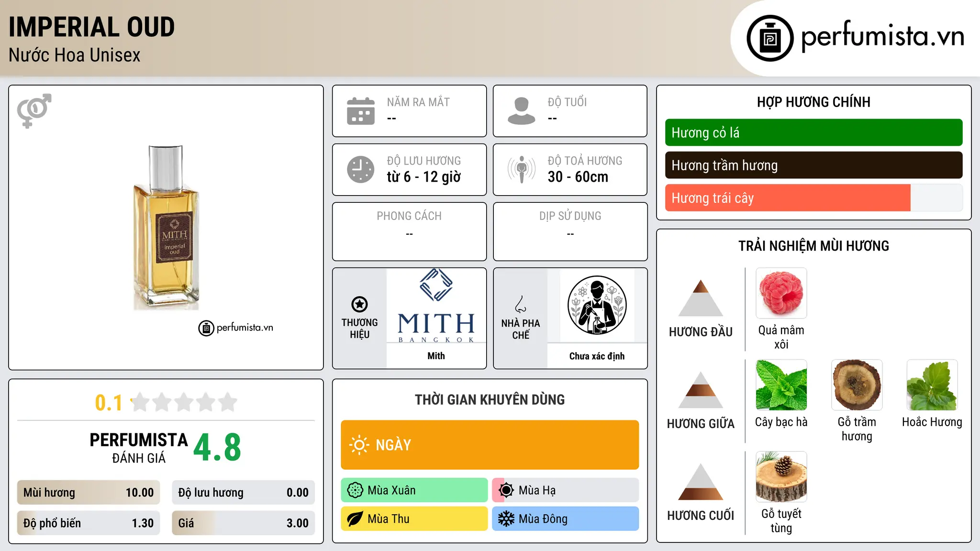This screenshot has width=980, height=551.
Task: Click the sun icon in the Ngày bar
Action: coord(359,445)
